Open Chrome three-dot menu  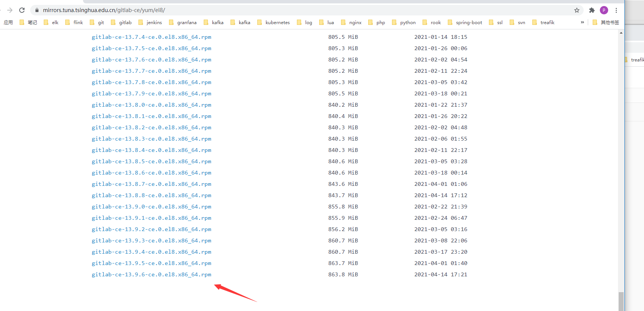click(616, 10)
